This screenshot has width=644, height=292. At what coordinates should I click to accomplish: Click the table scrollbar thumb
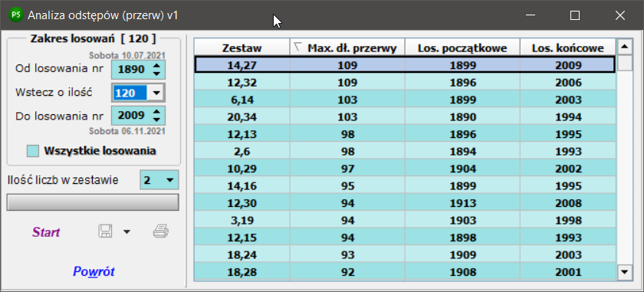[x=625, y=63]
